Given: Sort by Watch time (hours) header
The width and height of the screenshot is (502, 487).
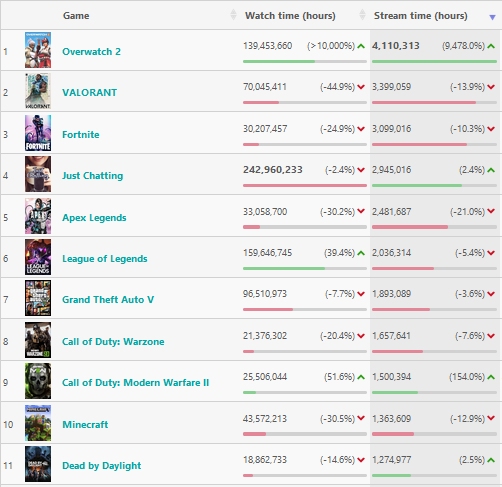Looking at the screenshot, I should (290, 16).
